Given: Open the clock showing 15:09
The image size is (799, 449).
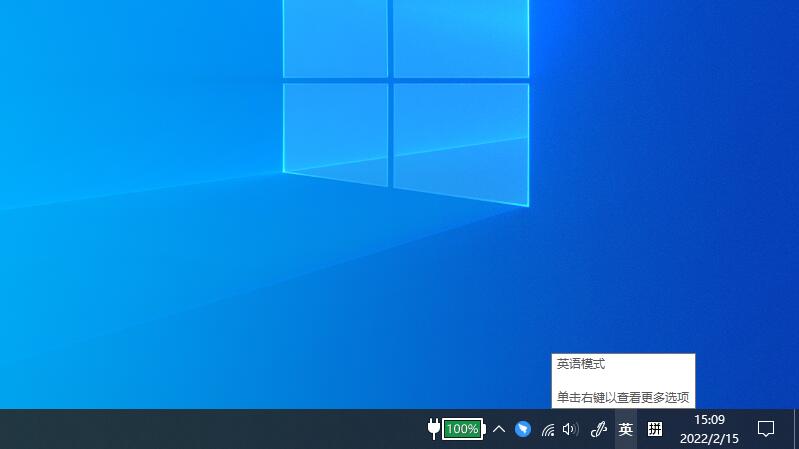Looking at the screenshot, I should click(x=709, y=420).
